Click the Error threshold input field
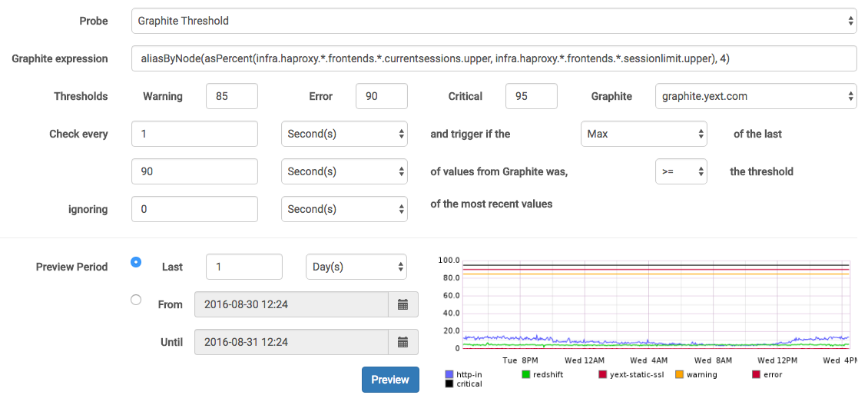The width and height of the screenshot is (868, 415). pyautogui.click(x=381, y=96)
